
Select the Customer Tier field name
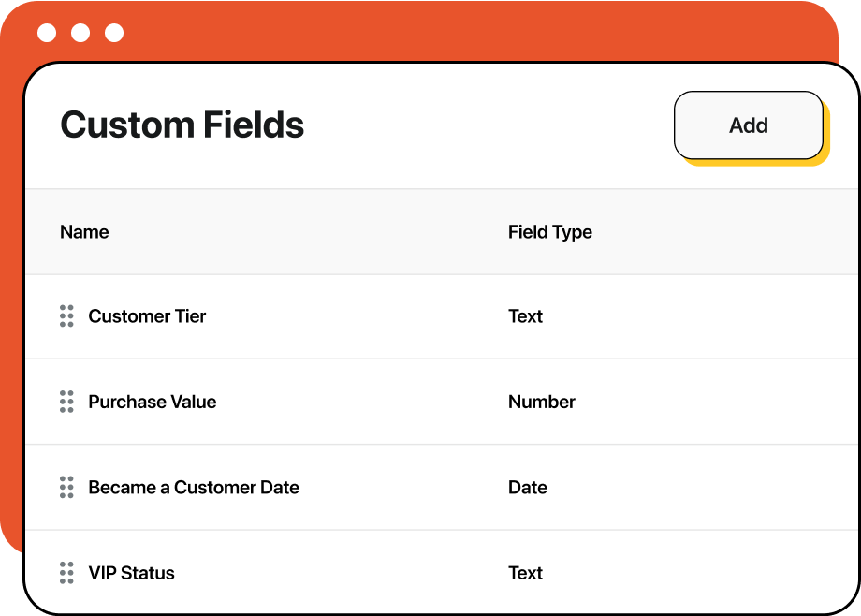(147, 316)
